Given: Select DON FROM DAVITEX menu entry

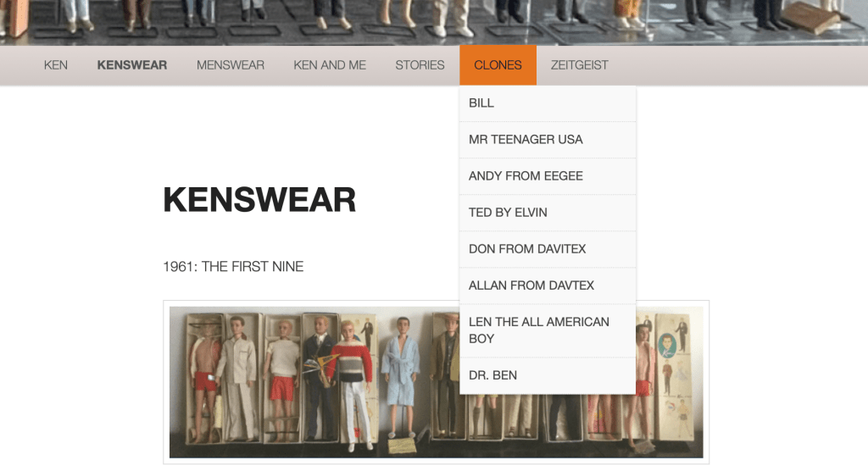Looking at the screenshot, I should 527,249.
